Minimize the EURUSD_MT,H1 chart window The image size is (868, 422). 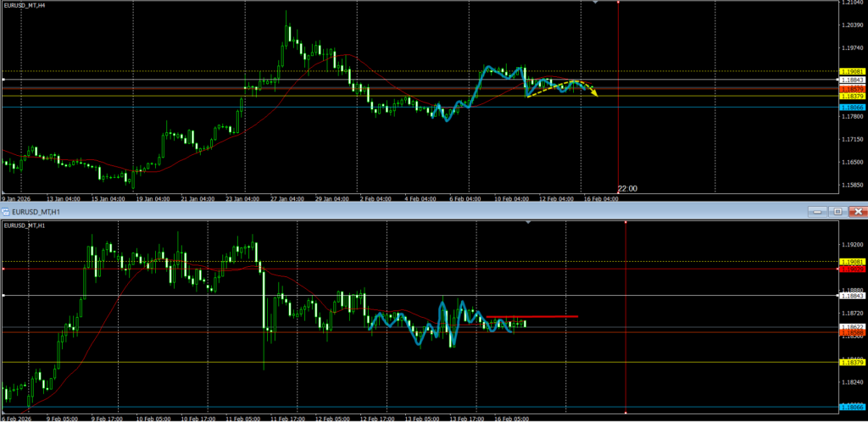(819, 211)
